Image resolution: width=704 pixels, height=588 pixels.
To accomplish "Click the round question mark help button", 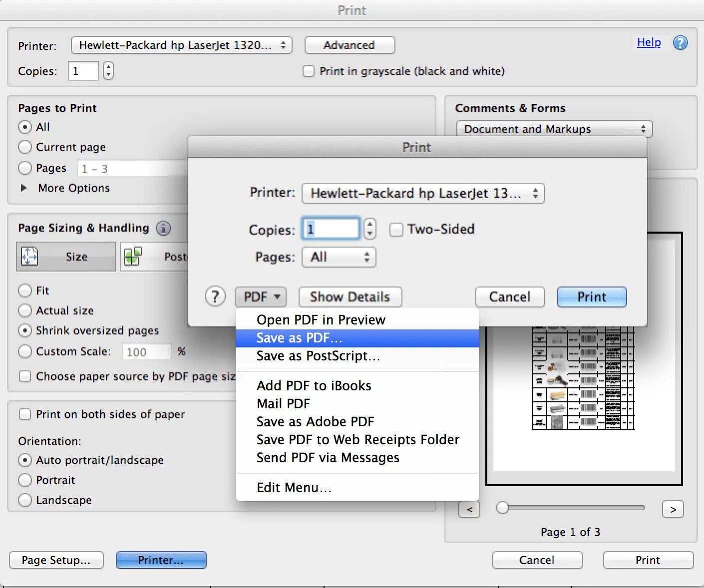I will pos(215,296).
